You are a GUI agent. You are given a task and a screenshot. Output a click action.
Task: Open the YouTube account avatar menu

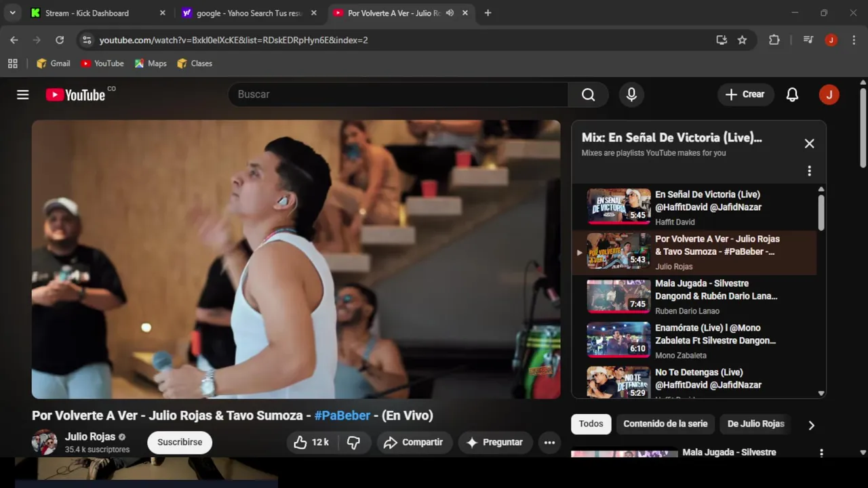tap(829, 95)
